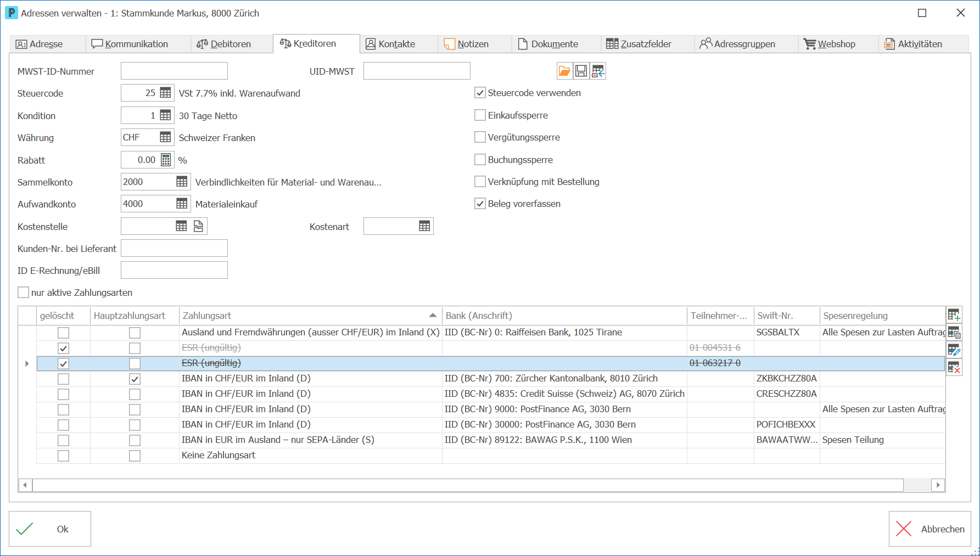Click the save diskette icon in toolbar
980x556 pixels.
(x=581, y=71)
